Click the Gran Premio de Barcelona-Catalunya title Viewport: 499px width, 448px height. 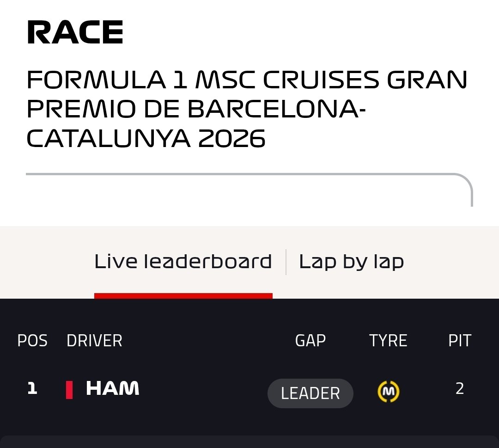(x=247, y=109)
